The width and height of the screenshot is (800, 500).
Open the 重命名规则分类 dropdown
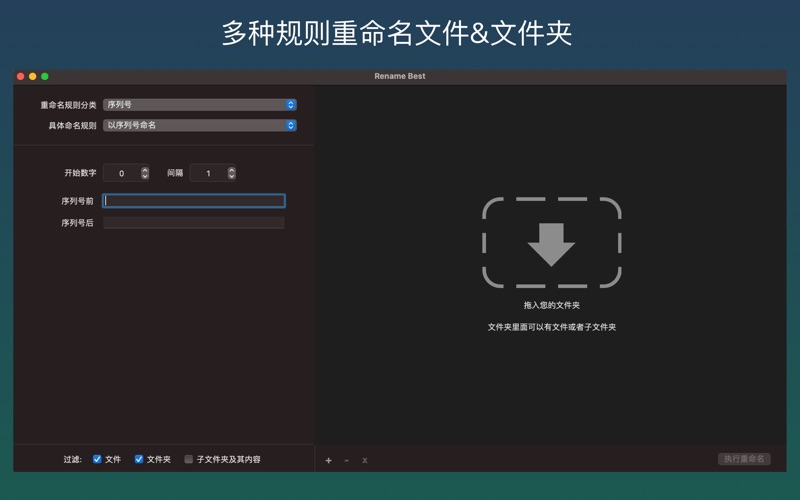click(x=200, y=104)
